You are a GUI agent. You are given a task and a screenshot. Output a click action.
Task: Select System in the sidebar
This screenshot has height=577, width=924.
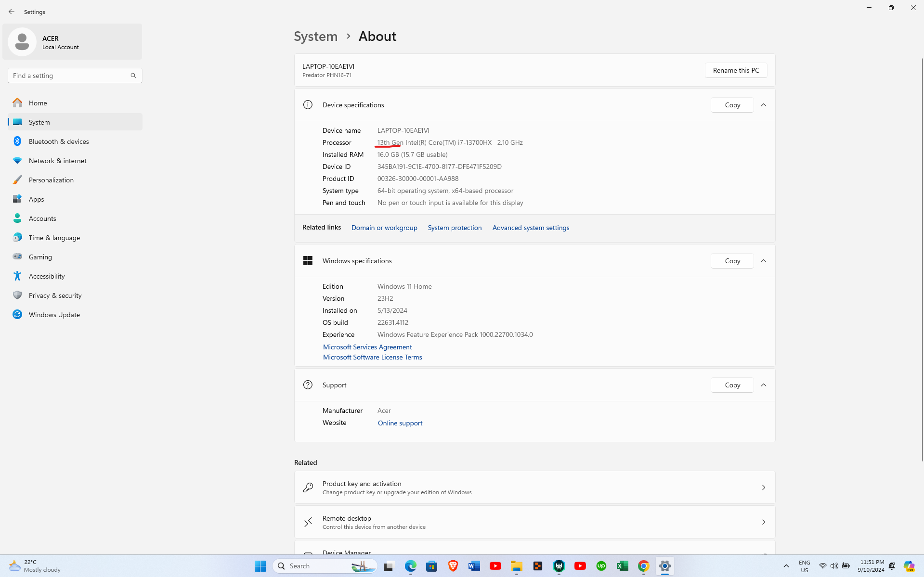click(75, 122)
